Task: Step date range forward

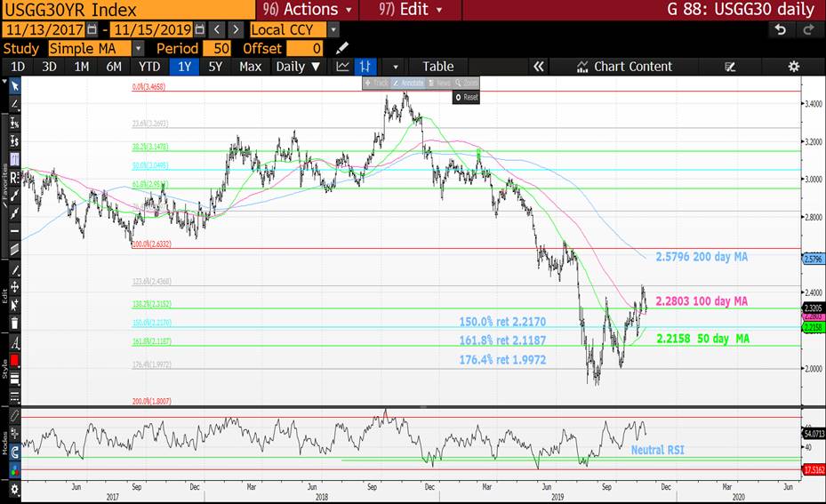Action: (236, 29)
